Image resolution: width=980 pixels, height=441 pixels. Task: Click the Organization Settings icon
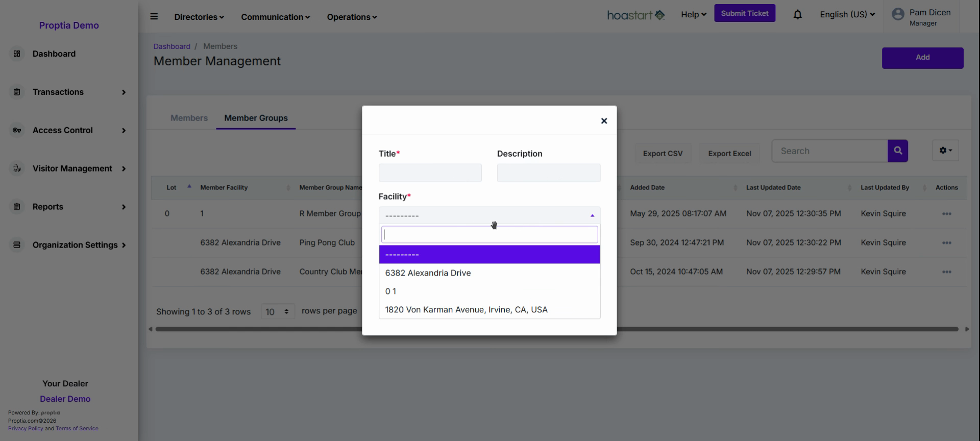pos(17,245)
